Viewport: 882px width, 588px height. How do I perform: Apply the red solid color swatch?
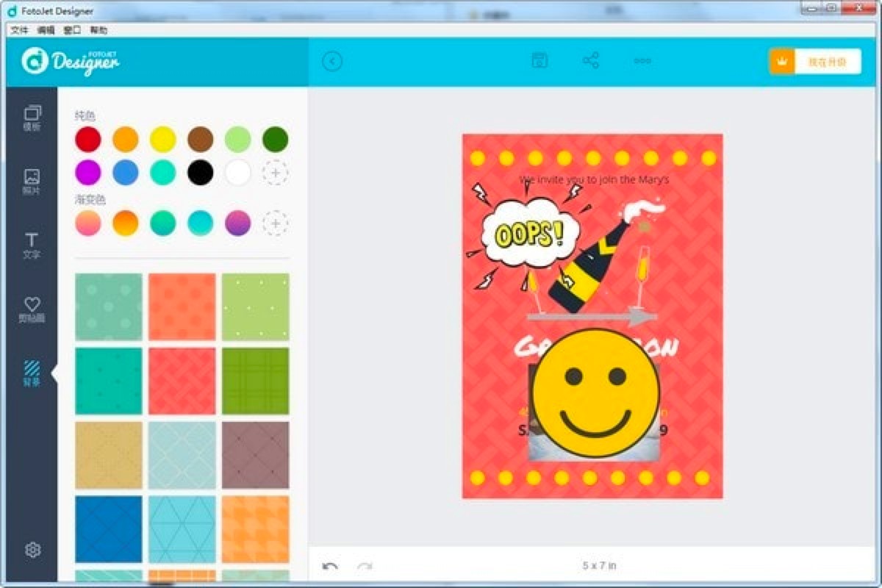88,140
